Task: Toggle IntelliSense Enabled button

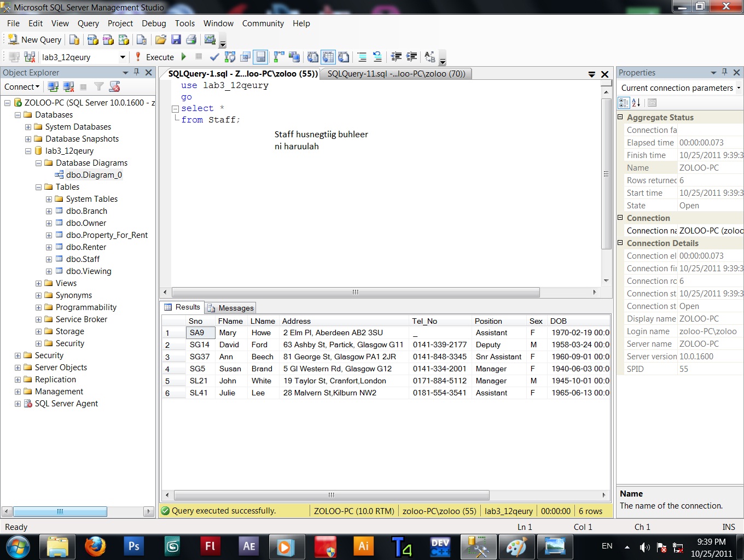Action: 260,57
